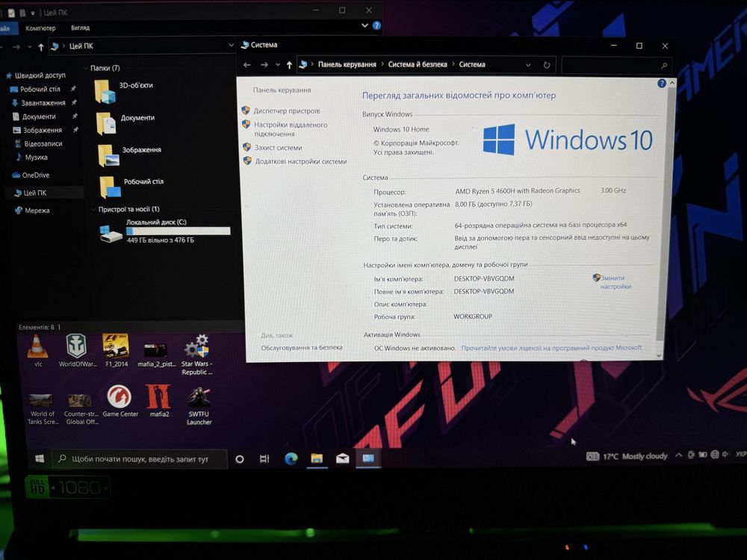Open Настройки віддаленого підключення
The image size is (747, 560).
point(290,129)
